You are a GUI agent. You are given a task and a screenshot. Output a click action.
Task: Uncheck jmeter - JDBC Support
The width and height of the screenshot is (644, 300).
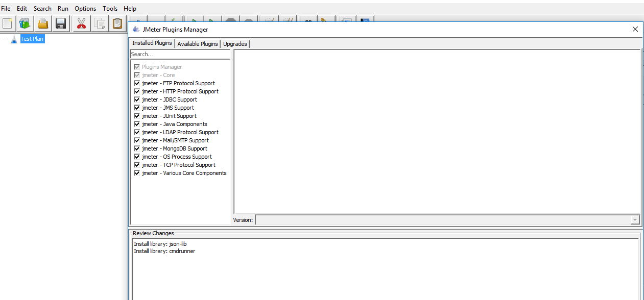coord(137,99)
